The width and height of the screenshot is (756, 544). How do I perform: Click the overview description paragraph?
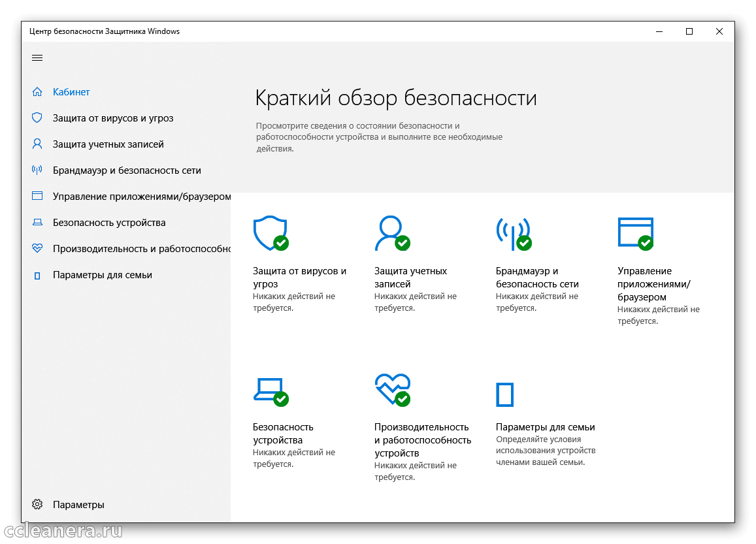coord(379,137)
